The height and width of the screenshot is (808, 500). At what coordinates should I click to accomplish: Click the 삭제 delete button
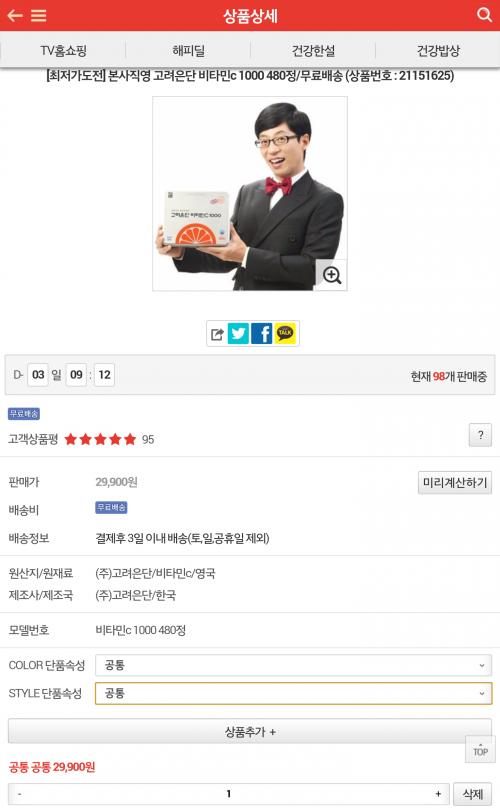point(473,794)
